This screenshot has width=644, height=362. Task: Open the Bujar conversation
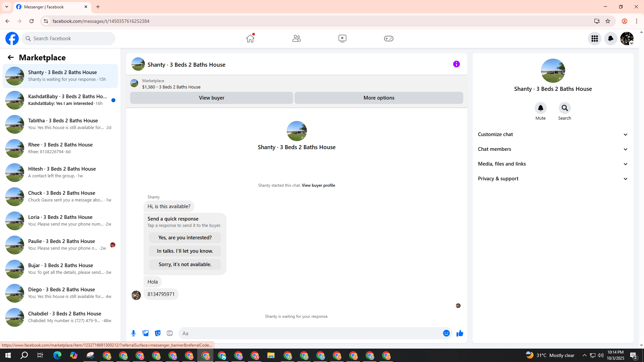pyautogui.click(x=60, y=269)
